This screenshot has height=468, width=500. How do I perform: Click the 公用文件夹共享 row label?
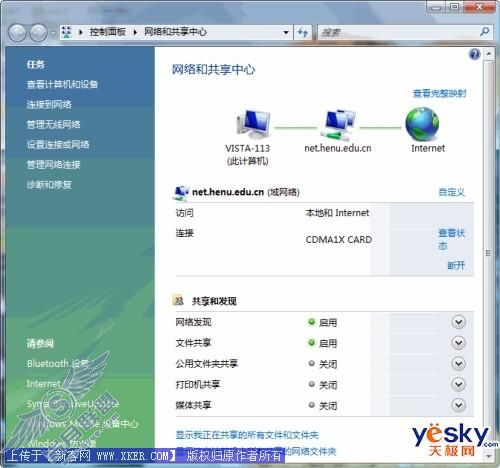tap(207, 363)
